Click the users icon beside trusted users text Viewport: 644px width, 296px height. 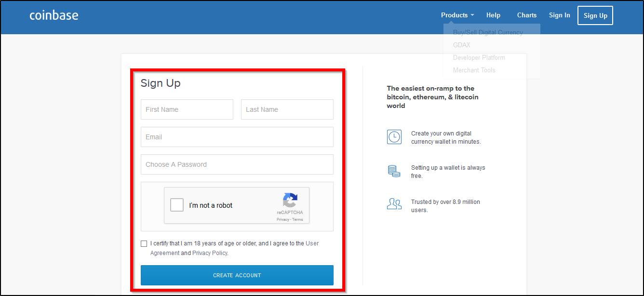pos(394,204)
